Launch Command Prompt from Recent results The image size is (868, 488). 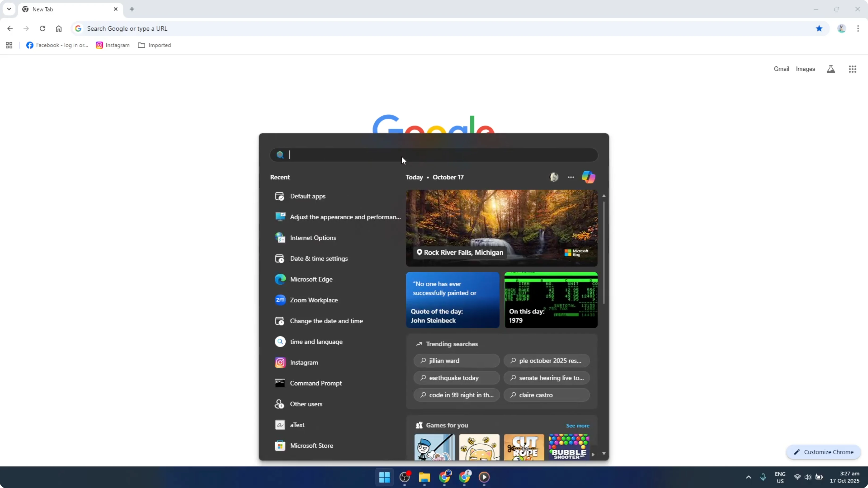(x=316, y=383)
